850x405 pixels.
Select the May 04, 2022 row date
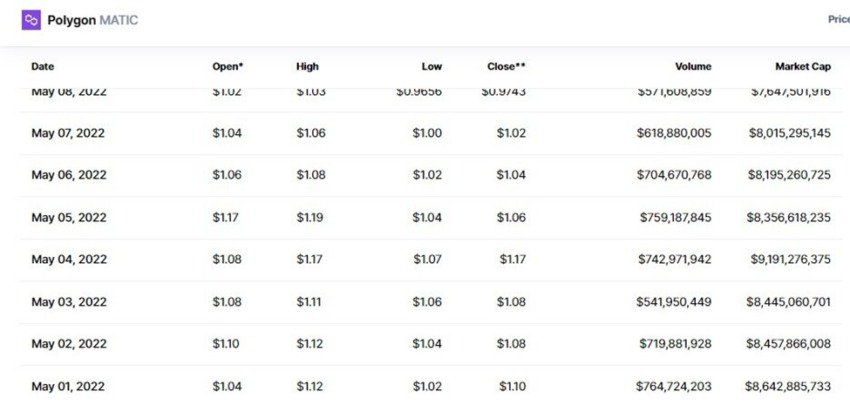click(x=69, y=259)
